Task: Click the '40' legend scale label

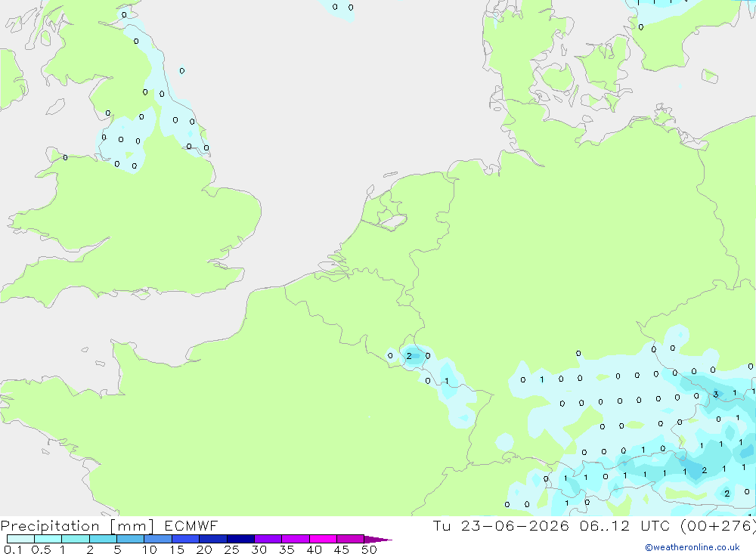Action: (x=314, y=549)
